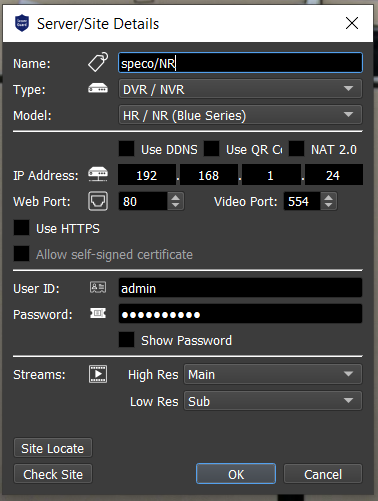Click the Server/Site Details title text
This screenshot has height=501, width=378.
coord(98,24)
